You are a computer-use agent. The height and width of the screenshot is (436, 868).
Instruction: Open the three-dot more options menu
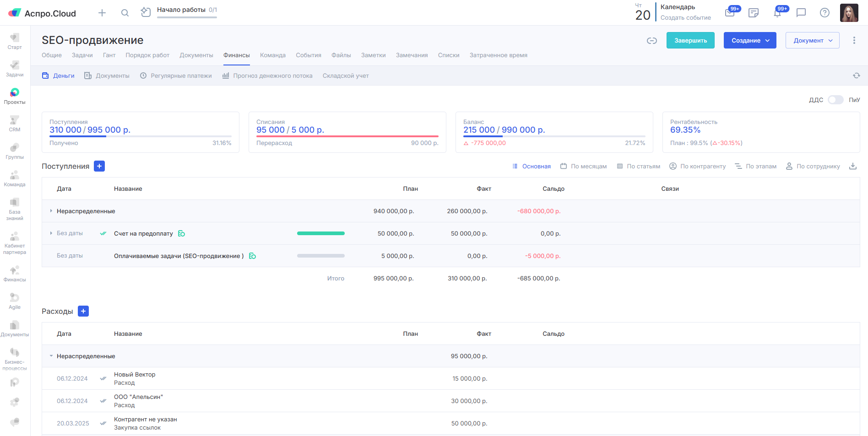click(x=854, y=40)
